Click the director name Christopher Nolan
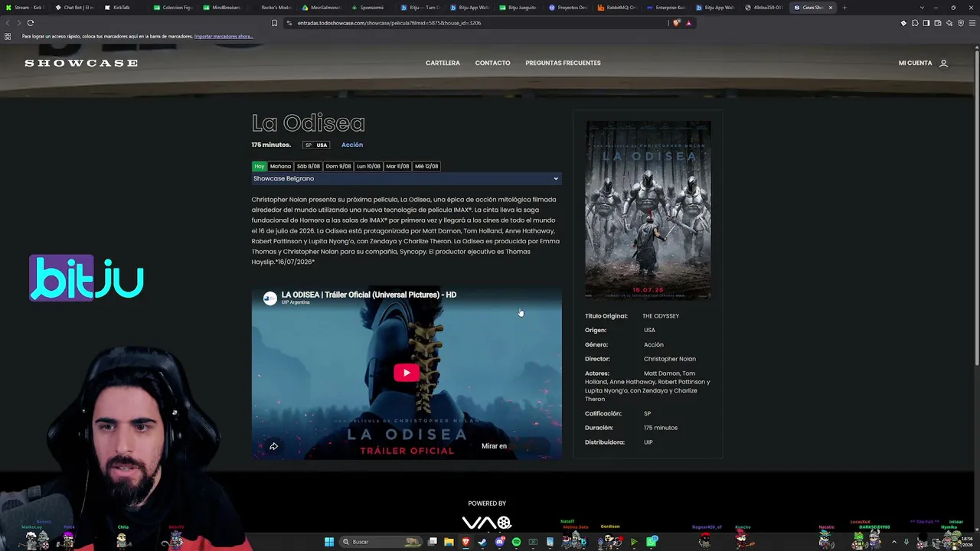 click(670, 359)
